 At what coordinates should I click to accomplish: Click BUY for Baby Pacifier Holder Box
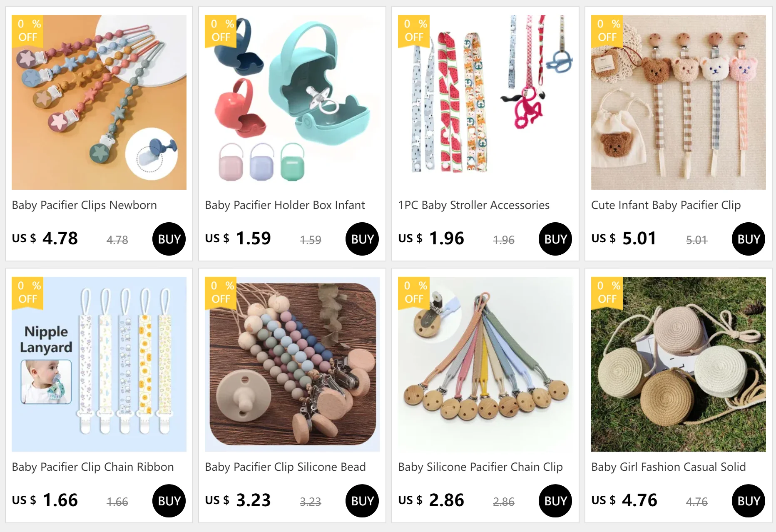[x=362, y=239]
